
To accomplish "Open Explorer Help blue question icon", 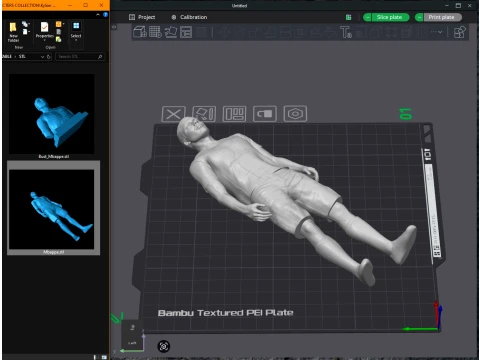I will tap(105, 15).
